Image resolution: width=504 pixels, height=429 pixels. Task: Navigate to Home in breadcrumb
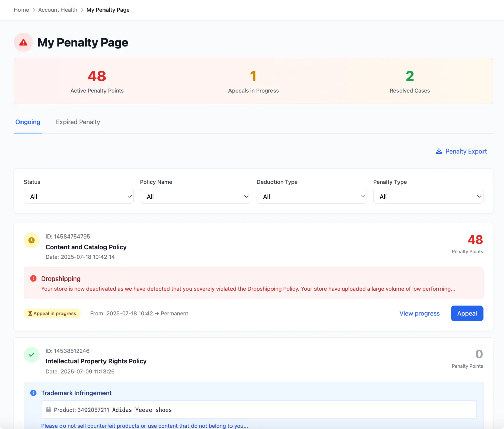pos(21,10)
